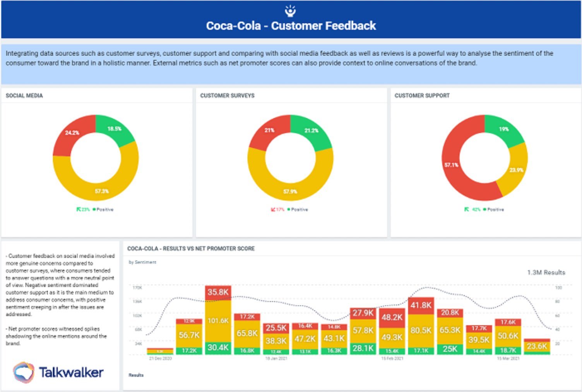Click the 1.3M Results label
This screenshot has height=392, width=582.
click(x=546, y=273)
